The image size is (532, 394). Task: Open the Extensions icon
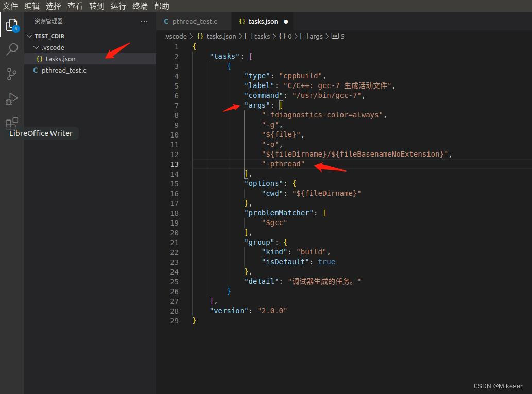pyautogui.click(x=11, y=123)
